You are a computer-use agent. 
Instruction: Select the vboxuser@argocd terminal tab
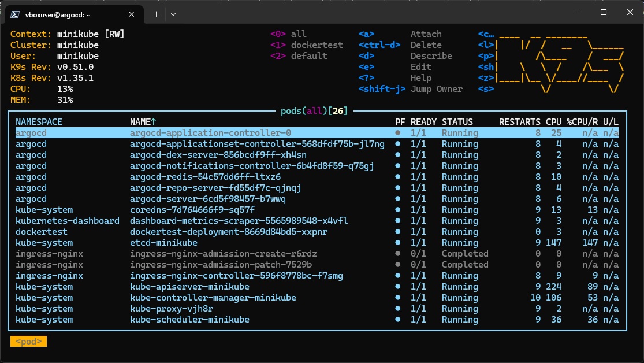coord(75,14)
